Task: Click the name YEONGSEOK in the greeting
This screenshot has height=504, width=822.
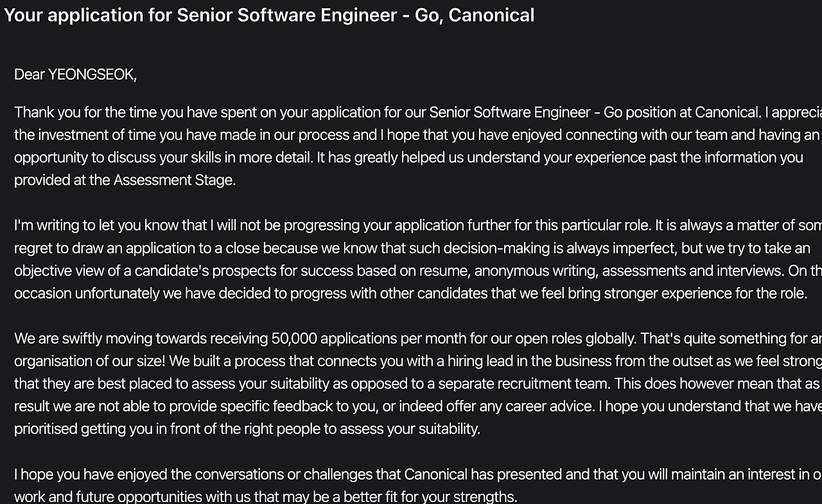Action: click(91, 74)
